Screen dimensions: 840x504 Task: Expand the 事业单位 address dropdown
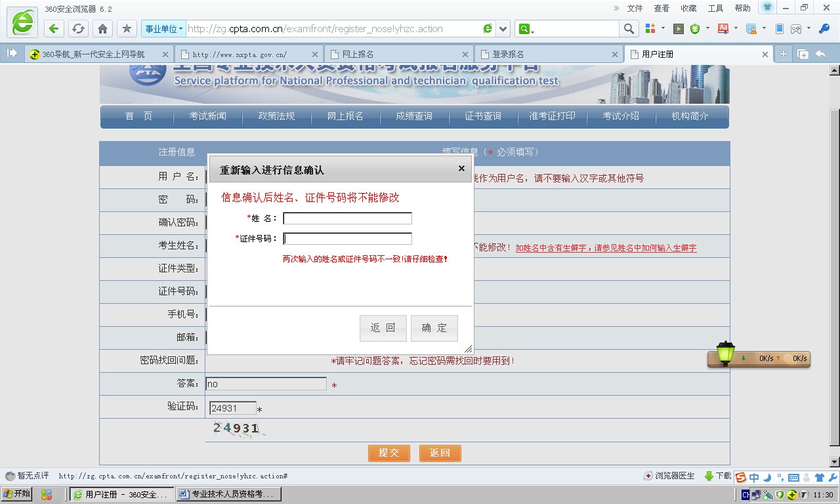pyautogui.click(x=163, y=29)
